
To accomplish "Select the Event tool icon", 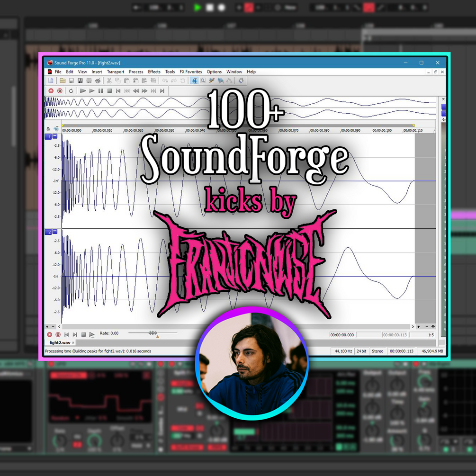I will pyautogui.click(x=220, y=81).
